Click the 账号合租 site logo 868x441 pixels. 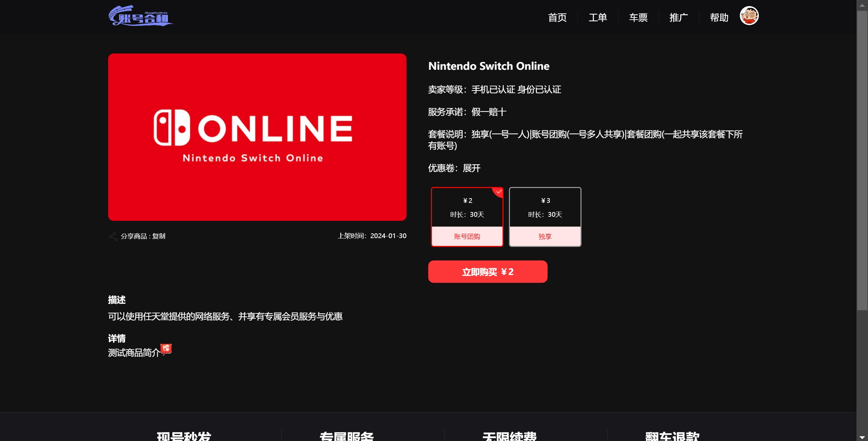[140, 16]
